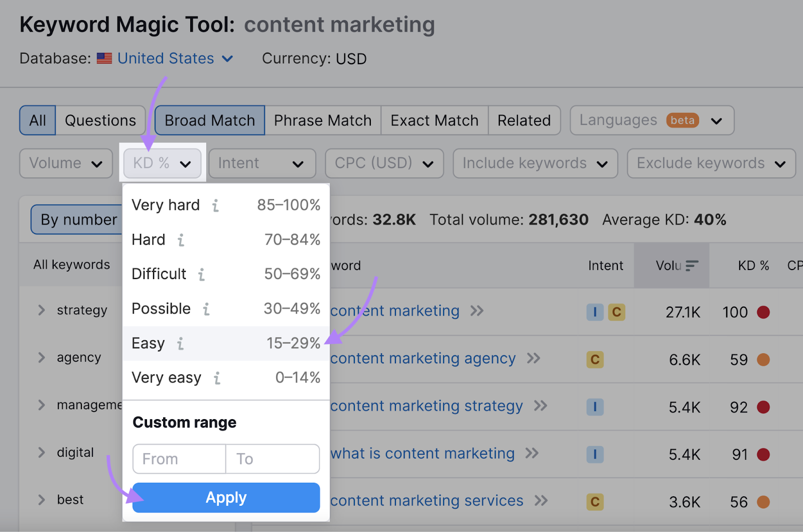The height and width of the screenshot is (532, 803).
Task: Click the double-arrow icon after content marketing agency
Action: [533, 358]
